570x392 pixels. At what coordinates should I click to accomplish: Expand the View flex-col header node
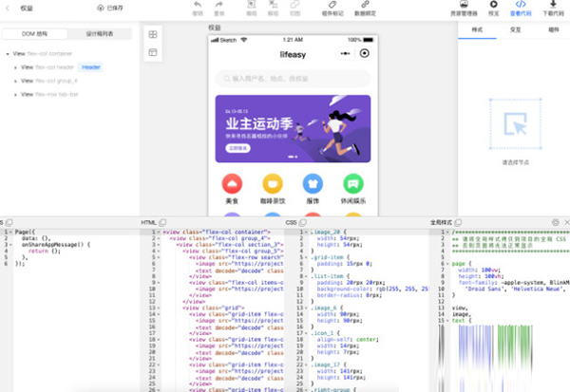point(16,68)
